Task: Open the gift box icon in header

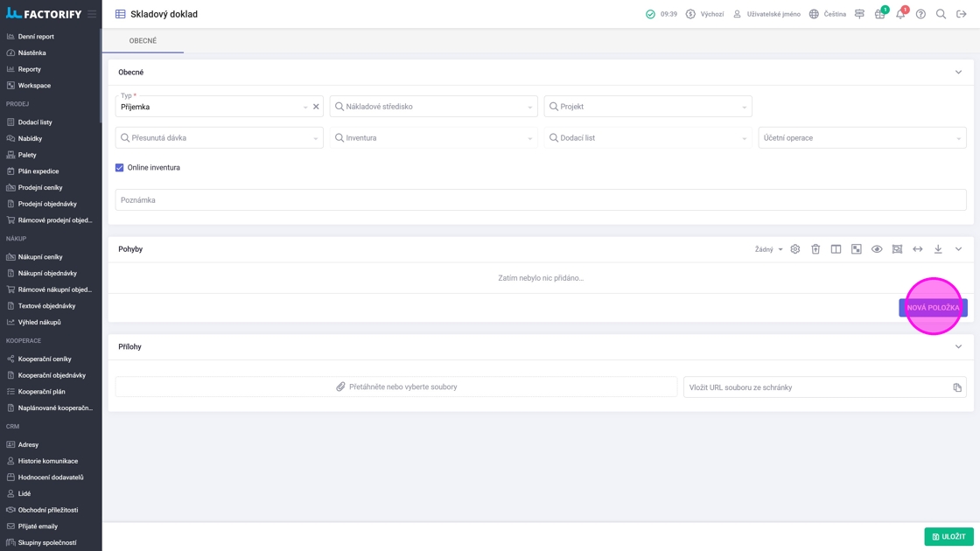Action: (x=879, y=14)
